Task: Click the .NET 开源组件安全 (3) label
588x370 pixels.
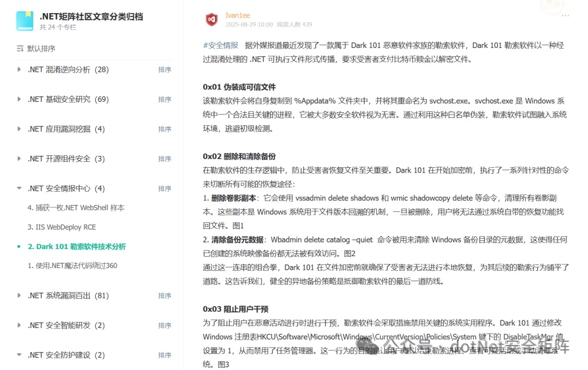Action: pyautogui.click(x=66, y=159)
